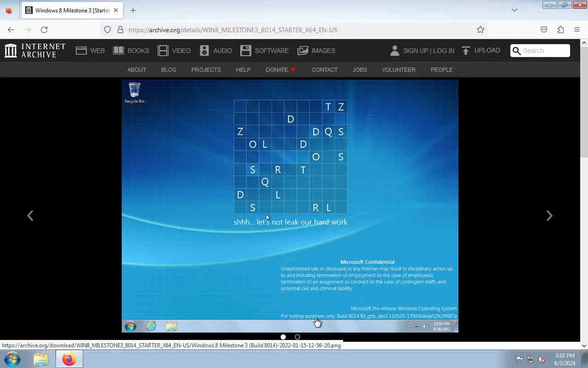Click the Windows 8 desktop screenshot
Screen dimensions: 588x368
click(x=290, y=206)
